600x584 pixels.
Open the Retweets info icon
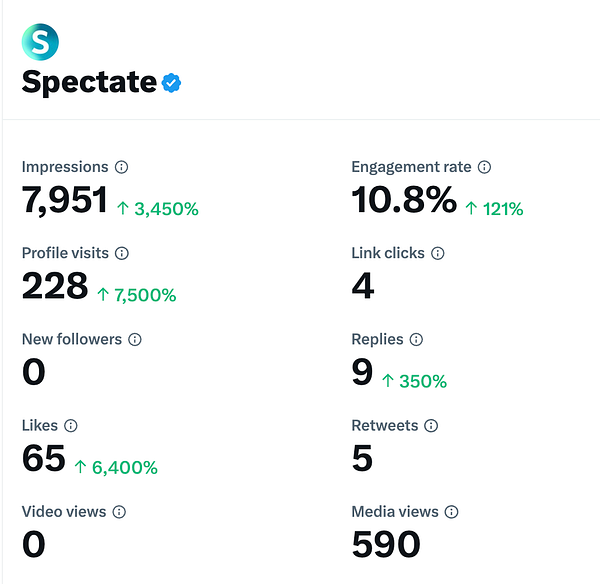(431, 425)
